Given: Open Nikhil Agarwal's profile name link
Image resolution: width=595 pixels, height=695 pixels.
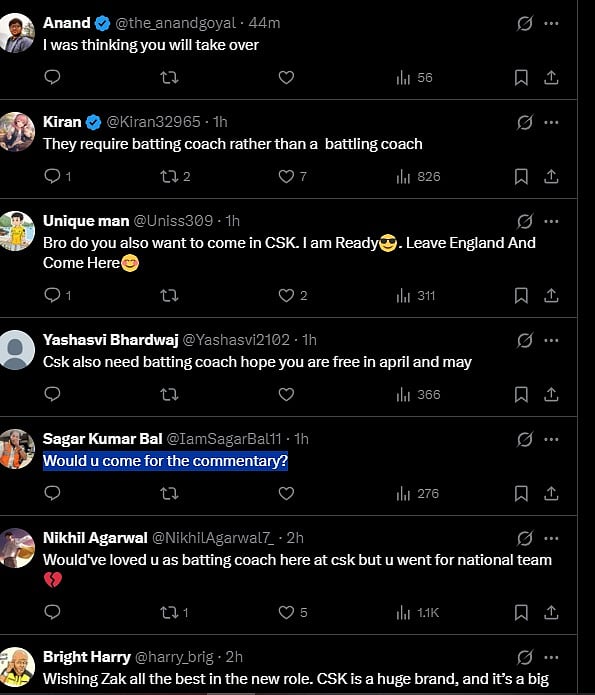Looking at the screenshot, I should [95, 538].
